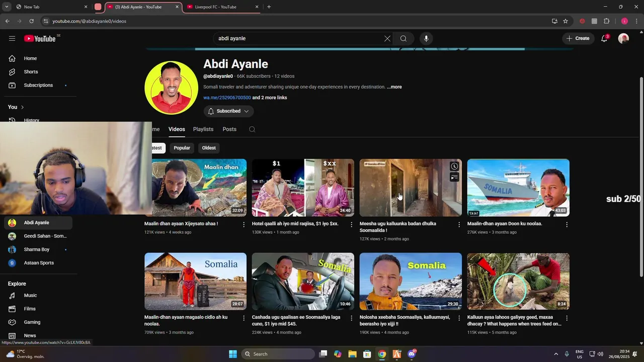Screen dimensions: 644x362
Task: Click the Abdi Ayanle channel avatar
Action: point(171,87)
